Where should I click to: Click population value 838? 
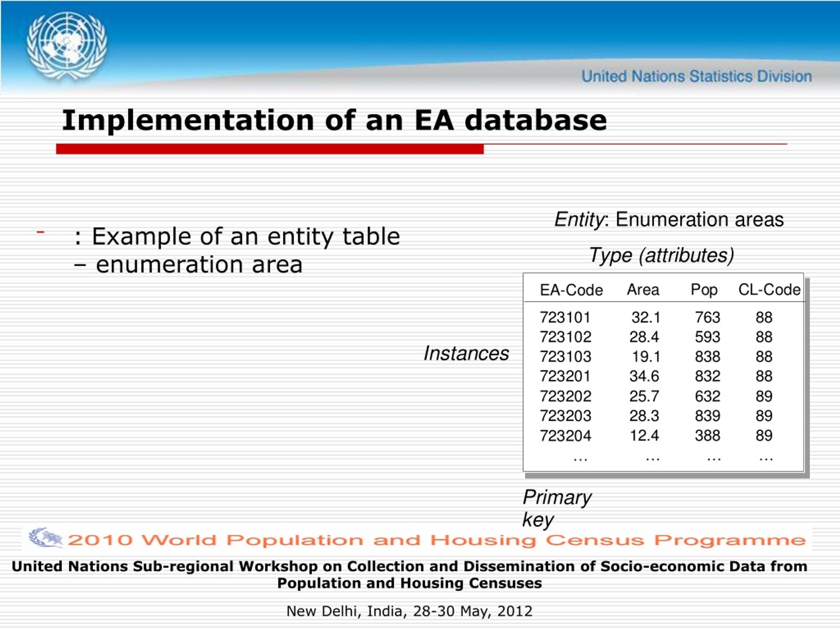click(x=707, y=357)
